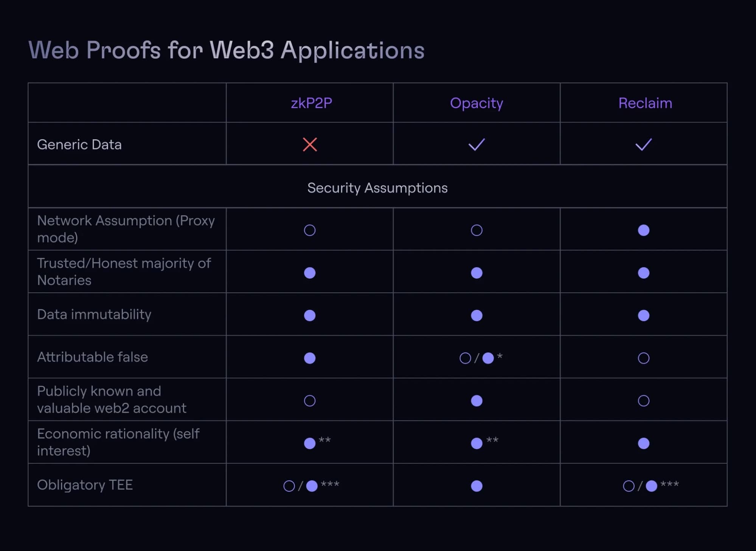
Task: Click the filled circle for Reclaim Network Assumption
Action: pyautogui.click(x=643, y=230)
